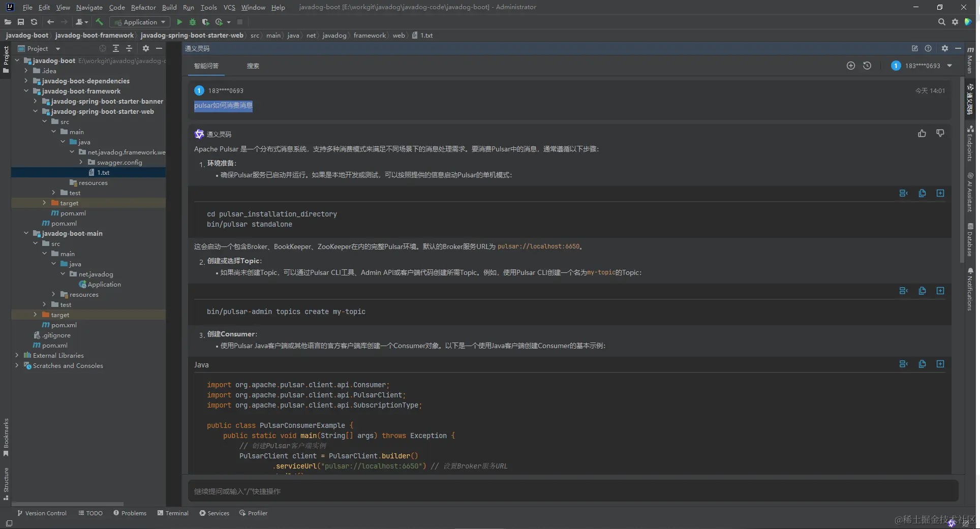Click the Debug bug icon in toolbar
Screen dimensions: 980x529
pyautogui.click(x=193, y=22)
